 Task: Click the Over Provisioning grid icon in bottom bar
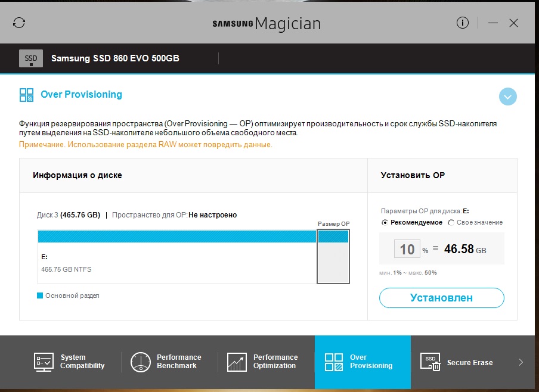(334, 362)
